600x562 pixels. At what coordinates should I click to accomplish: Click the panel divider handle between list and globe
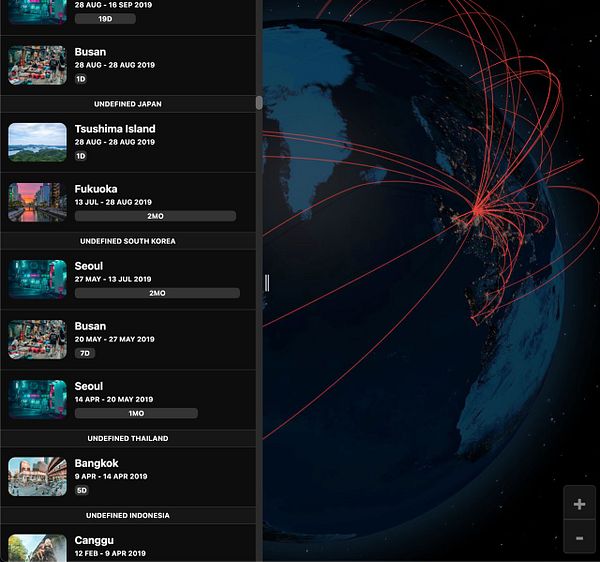click(267, 283)
